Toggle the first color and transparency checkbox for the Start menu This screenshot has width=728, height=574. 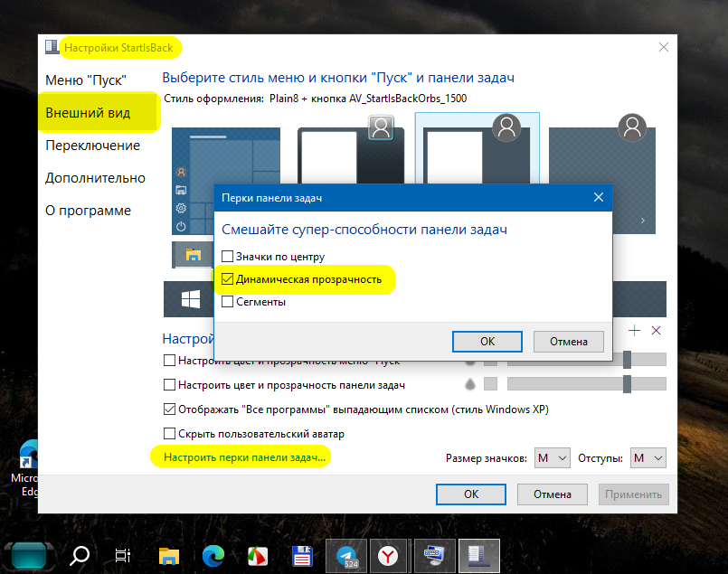click(x=169, y=361)
